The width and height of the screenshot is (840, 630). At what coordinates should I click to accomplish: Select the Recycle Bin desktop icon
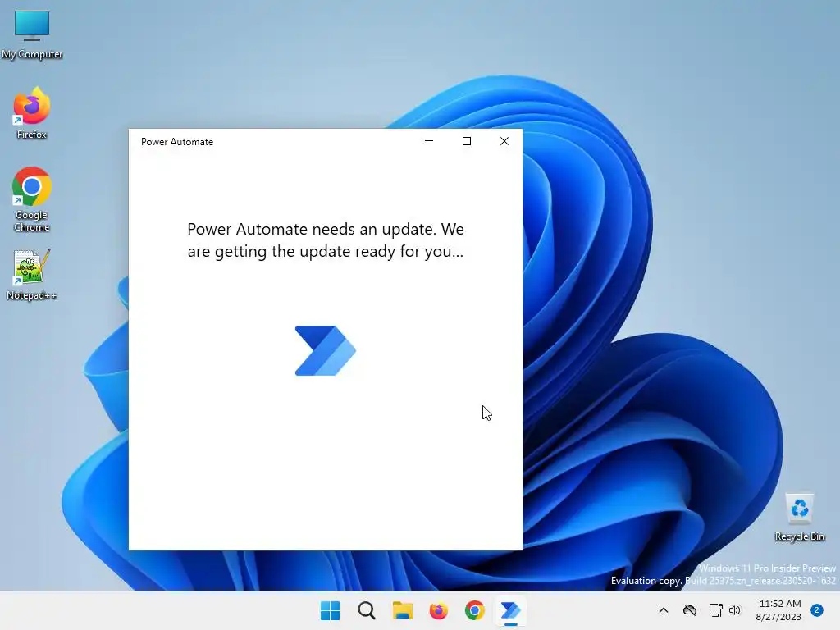coord(799,517)
